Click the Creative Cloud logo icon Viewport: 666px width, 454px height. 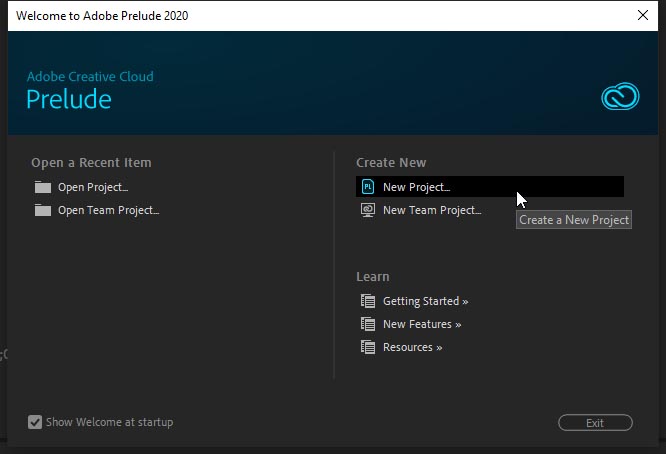point(620,96)
